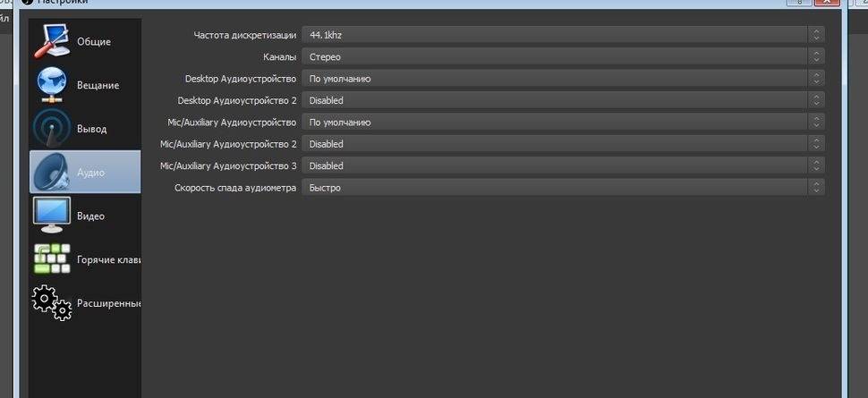Viewport: 868px width, 398px height.
Task: Click the OBS logo in title bar
Action: click(x=26, y=3)
